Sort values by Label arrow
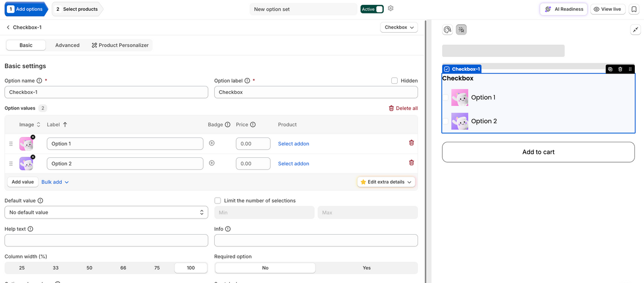This screenshot has height=283, width=644. [65, 125]
